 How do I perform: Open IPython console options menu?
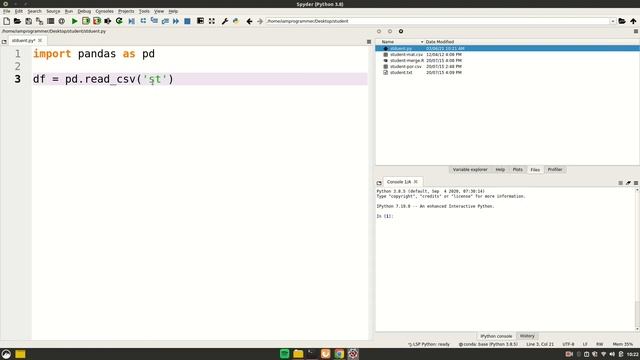(636, 183)
